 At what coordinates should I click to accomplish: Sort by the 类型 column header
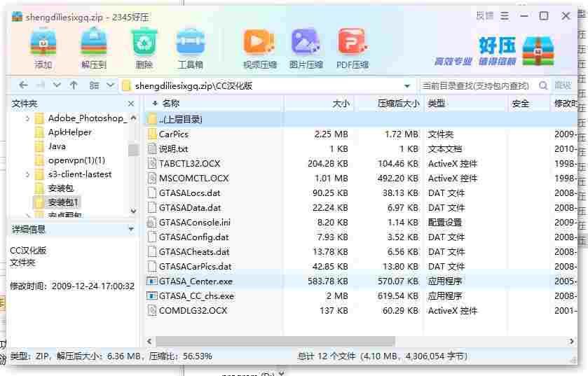tap(465, 104)
